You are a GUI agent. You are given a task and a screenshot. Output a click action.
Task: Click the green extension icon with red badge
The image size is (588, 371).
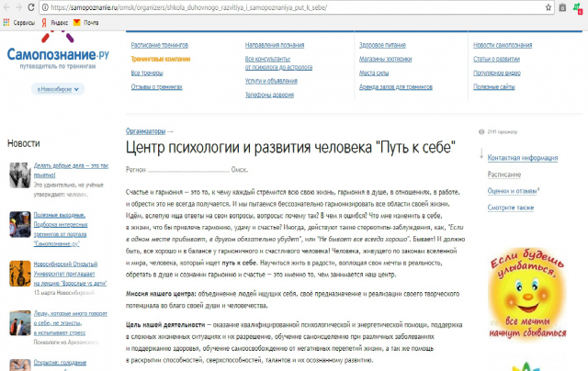click(x=579, y=8)
